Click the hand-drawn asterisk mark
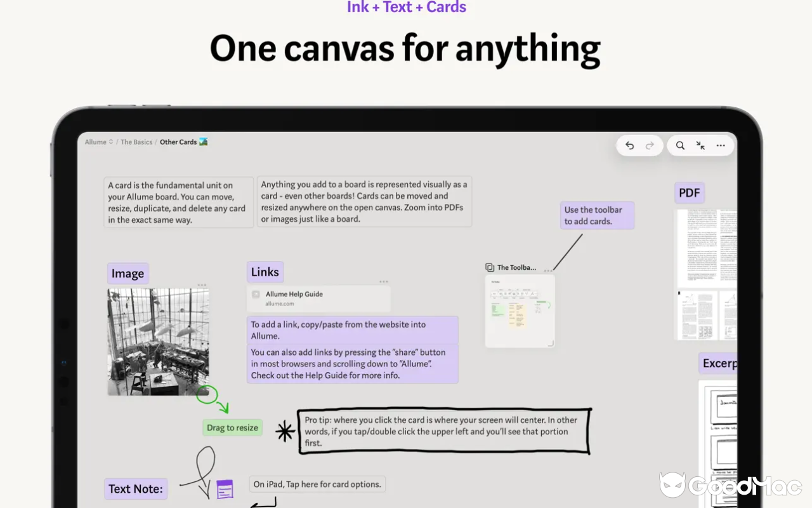The height and width of the screenshot is (508, 812). [285, 432]
